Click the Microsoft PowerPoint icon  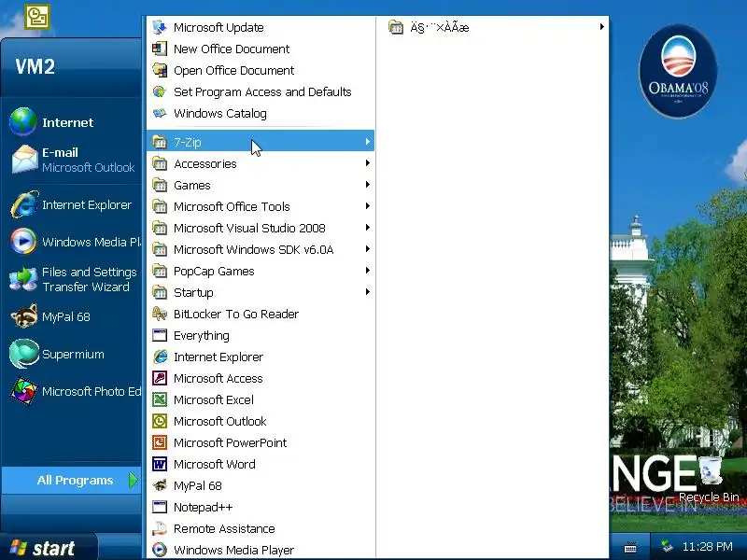[160, 442]
